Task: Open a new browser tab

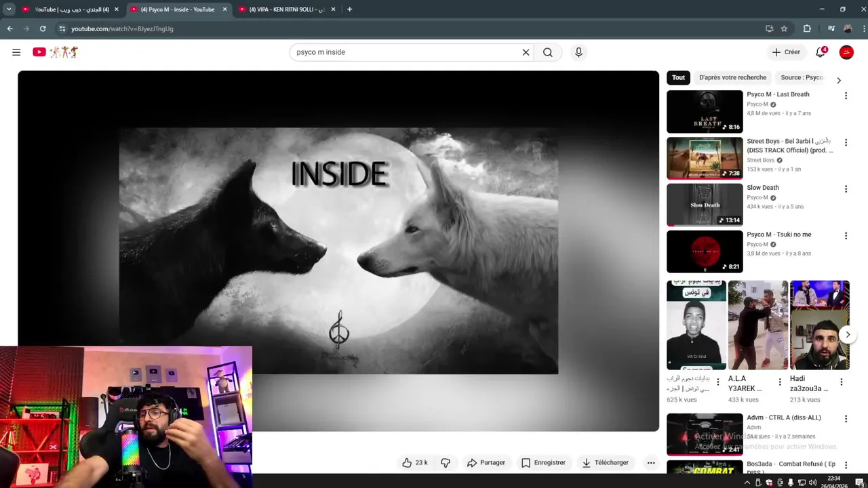Action: tap(349, 9)
